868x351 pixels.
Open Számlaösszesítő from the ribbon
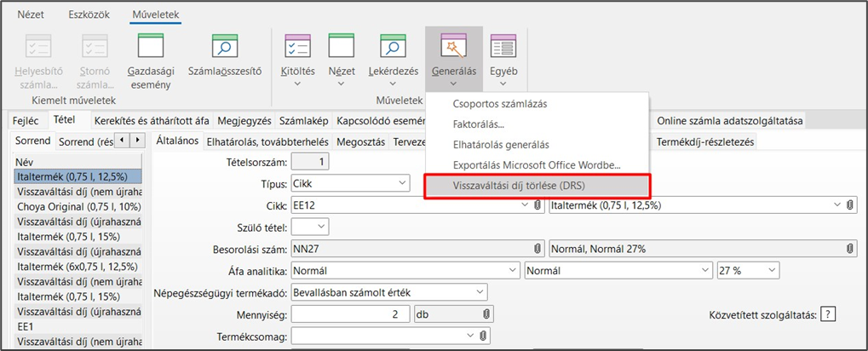[x=225, y=47]
